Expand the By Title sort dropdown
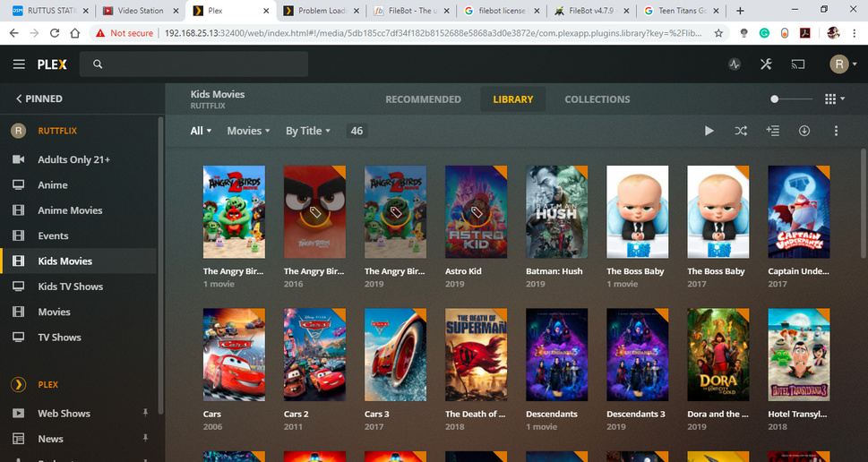Image resolution: width=868 pixels, height=462 pixels. coord(308,131)
